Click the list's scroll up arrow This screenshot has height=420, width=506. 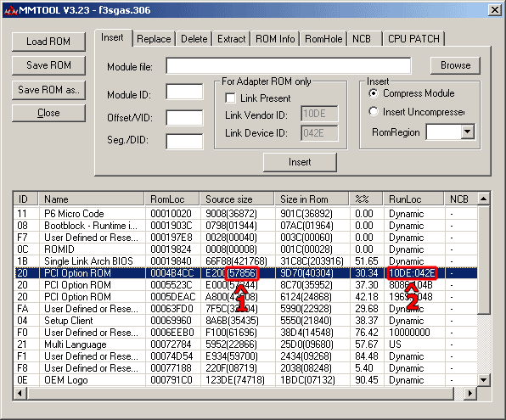point(483,199)
